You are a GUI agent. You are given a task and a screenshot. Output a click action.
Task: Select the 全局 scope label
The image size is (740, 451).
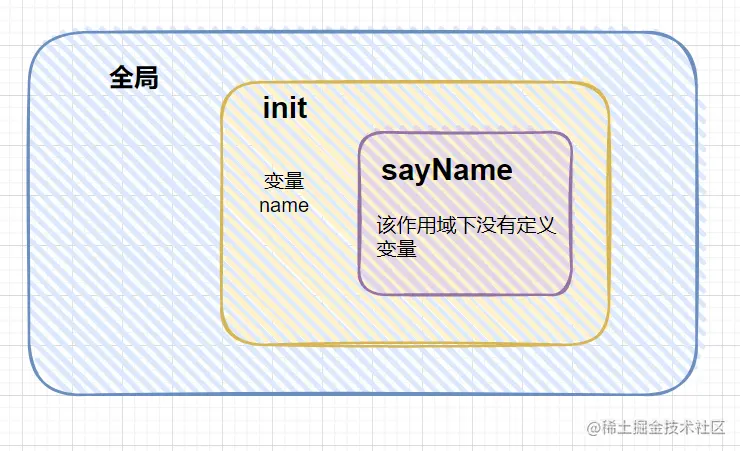coord(134,77)
